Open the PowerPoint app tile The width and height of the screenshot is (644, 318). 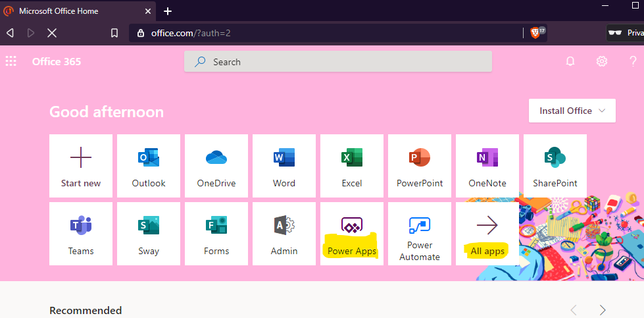pos(420,166)
